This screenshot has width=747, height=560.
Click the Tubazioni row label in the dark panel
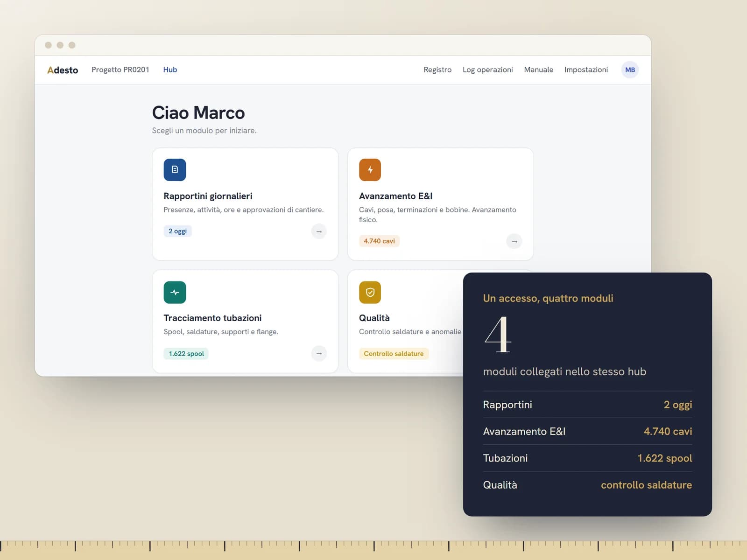click(505, 458)
